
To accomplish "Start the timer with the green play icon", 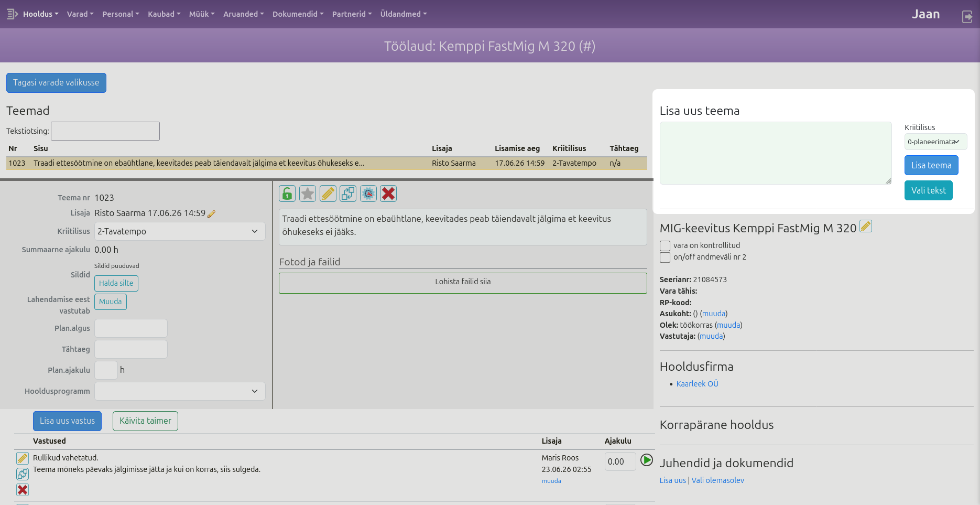I will coord(647,460).
